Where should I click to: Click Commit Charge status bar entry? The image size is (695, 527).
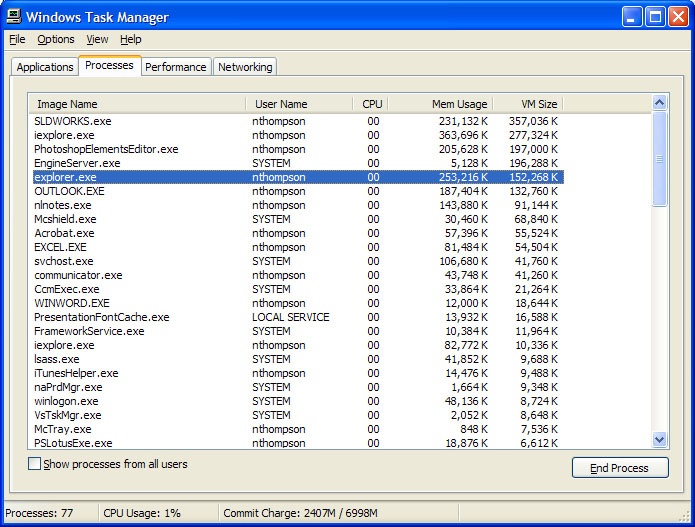pos(301,513)
